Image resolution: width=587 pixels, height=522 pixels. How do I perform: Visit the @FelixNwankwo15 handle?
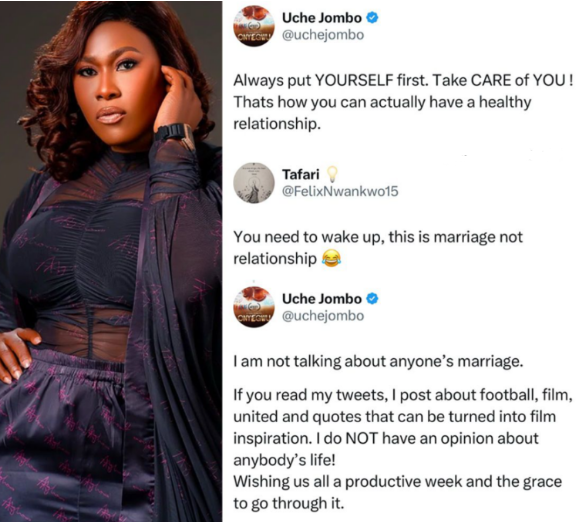click(340, 192)
